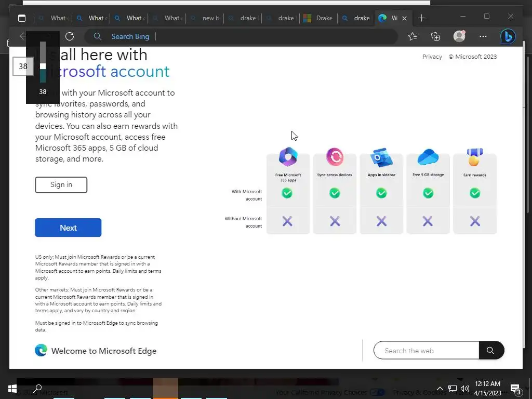Click the page vertical scrollbar
This screenshot has height=399, width=532.
(x=527, y=136)
